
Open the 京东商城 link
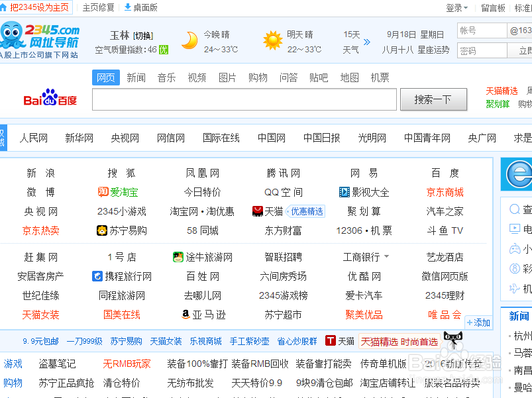(445, 192)
